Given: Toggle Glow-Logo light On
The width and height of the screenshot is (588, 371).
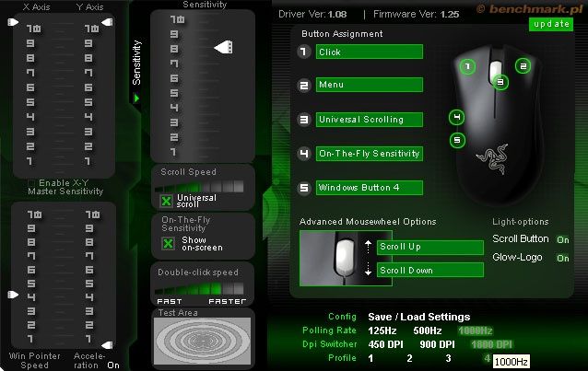Looking at the screenshot, I should tap(562, 258).
